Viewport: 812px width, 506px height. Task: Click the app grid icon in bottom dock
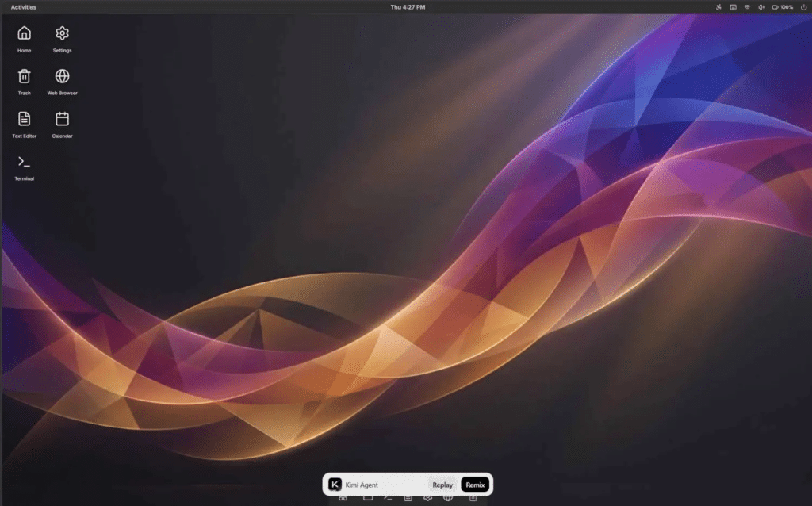(x=343, y=499)
